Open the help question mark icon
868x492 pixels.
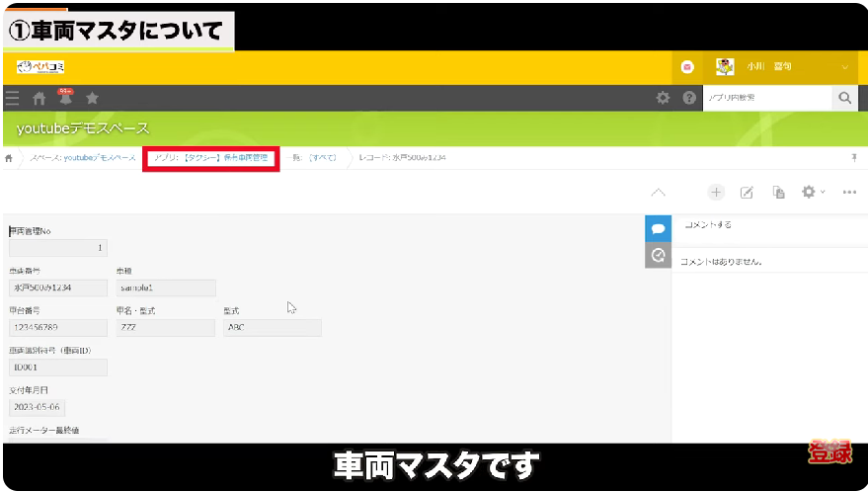click(x=688, y=98)
